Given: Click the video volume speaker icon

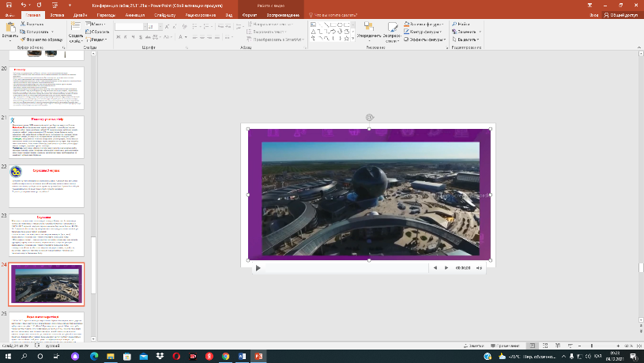Looking at the screenshot, I should pos(479,268).
